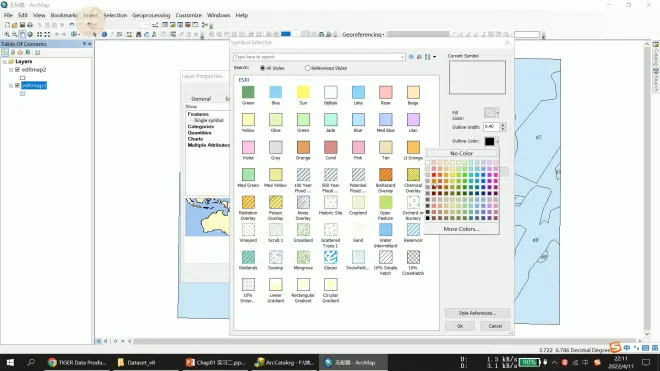The height and width of the screenshot is (371, 660).
Task: Open the Fill Color dropdown arrow
Action: 498,113
